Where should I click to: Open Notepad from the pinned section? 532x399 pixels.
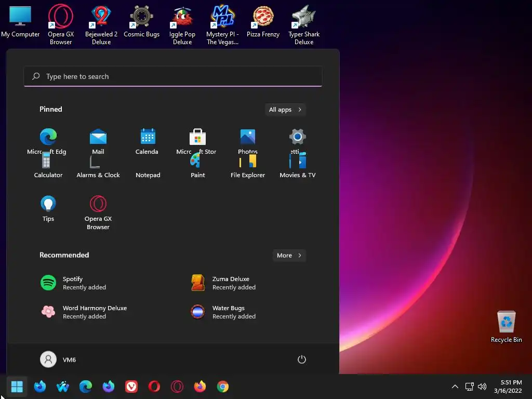point(148,175)
